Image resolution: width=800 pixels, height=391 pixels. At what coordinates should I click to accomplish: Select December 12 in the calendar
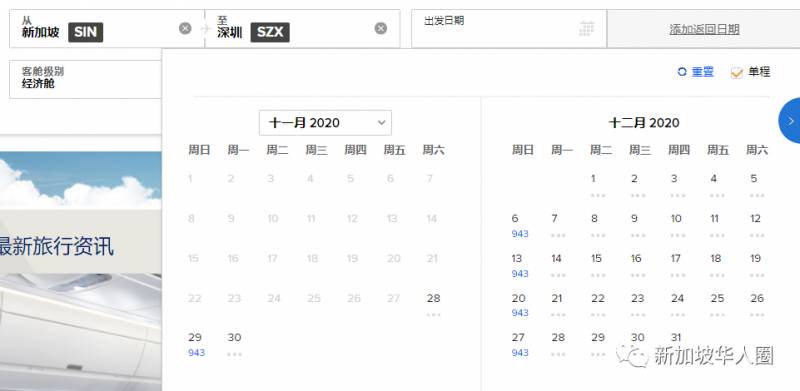point(756,226)
